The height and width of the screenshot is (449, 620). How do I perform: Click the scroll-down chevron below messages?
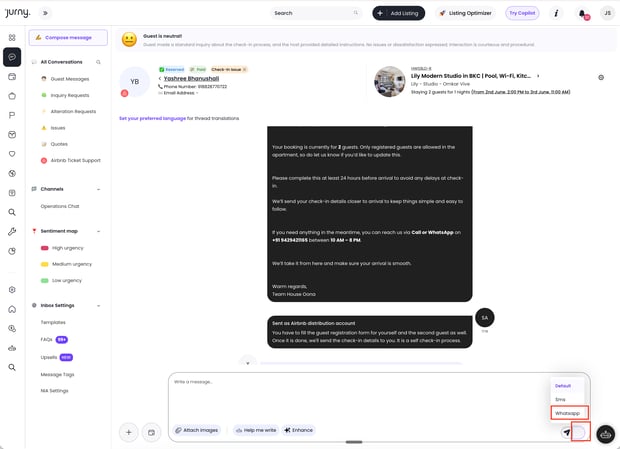click(248, 362)
